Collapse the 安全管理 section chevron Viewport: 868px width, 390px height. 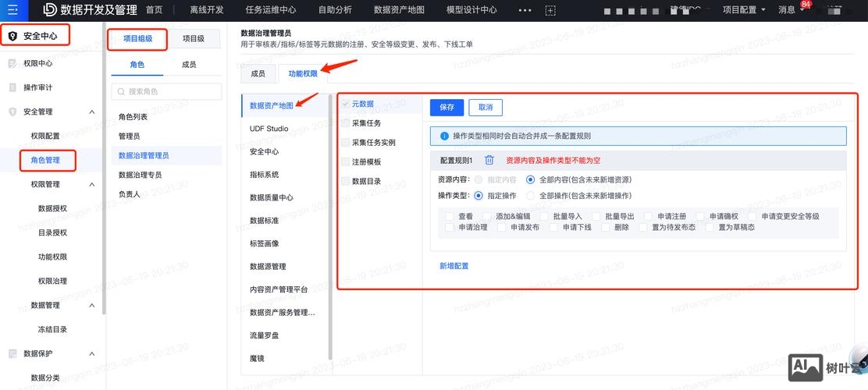[92, 112]
